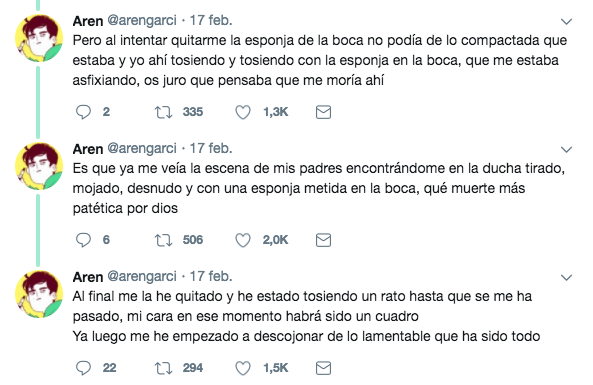Send third tweet via envelope message icon

click(323, 368)
